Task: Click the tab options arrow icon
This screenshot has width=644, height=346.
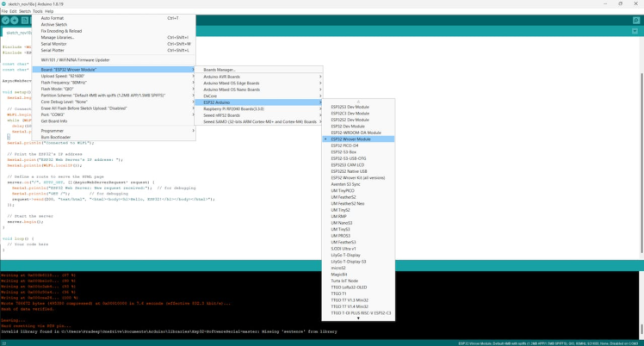Action: [635, 32]
